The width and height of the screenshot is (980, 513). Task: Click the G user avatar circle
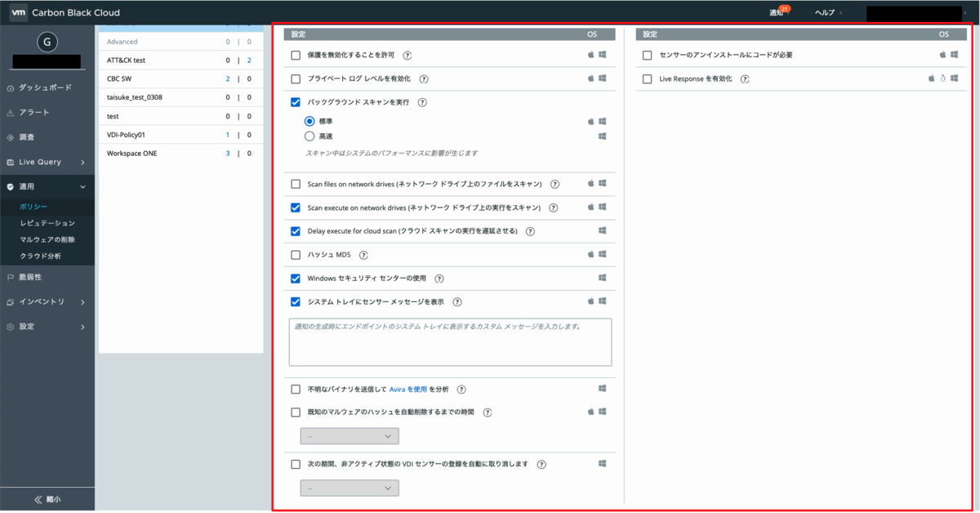46,41
